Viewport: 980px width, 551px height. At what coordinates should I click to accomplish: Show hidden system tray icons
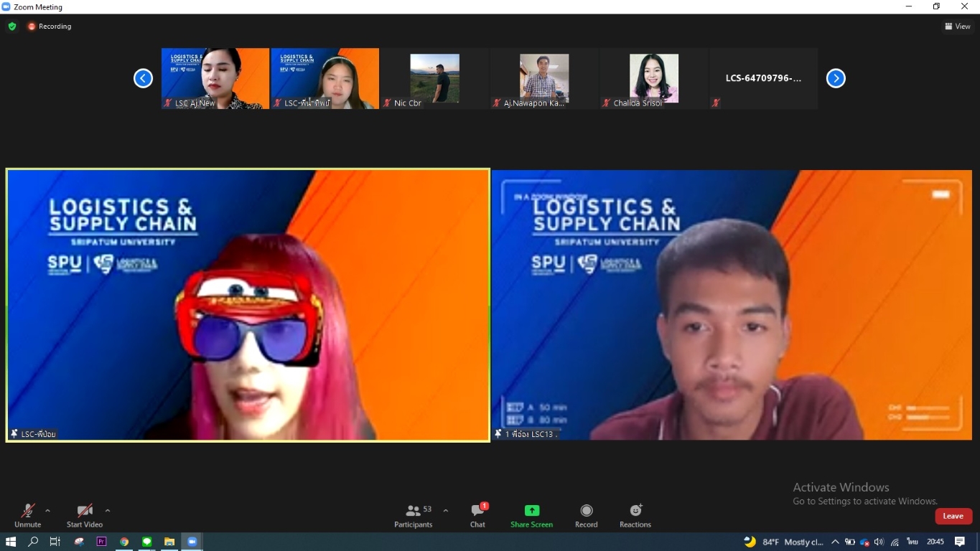tap(835, 542)
